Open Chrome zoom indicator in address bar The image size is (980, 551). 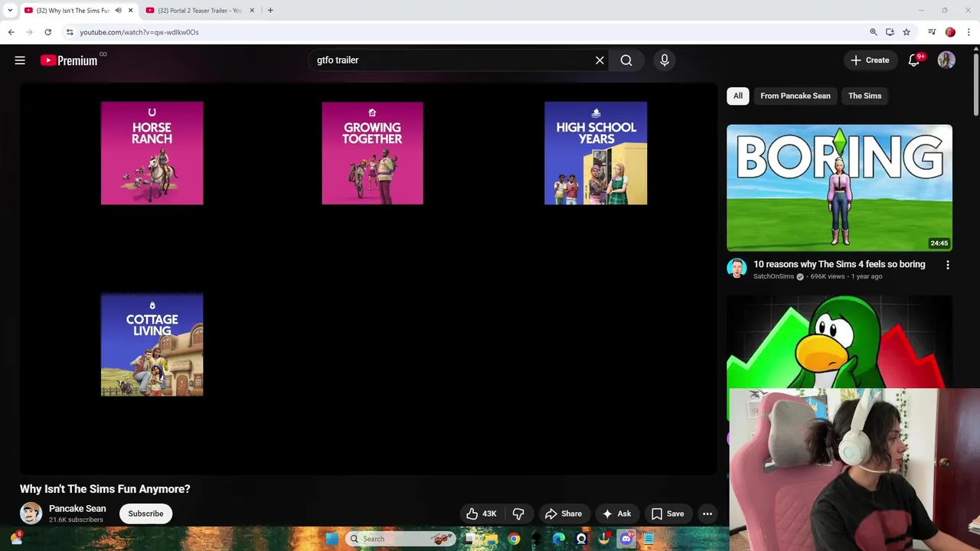coord(874,32)
